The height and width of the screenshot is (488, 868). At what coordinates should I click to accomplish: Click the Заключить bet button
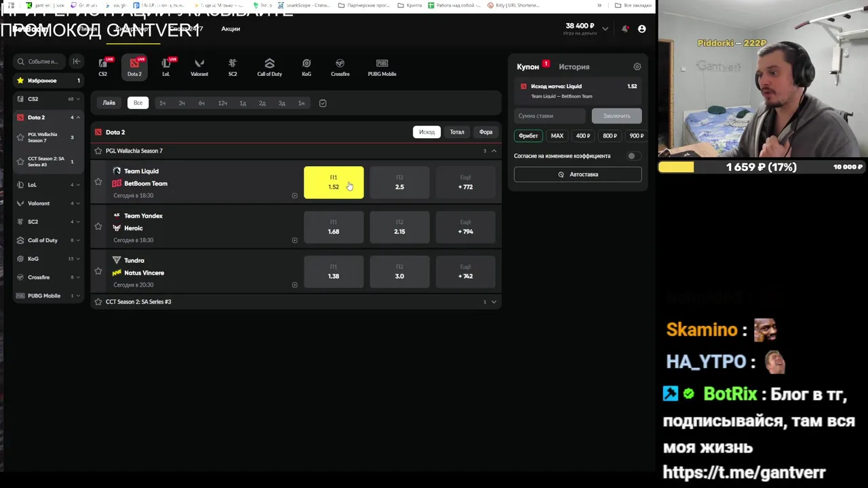coord(616,116)
